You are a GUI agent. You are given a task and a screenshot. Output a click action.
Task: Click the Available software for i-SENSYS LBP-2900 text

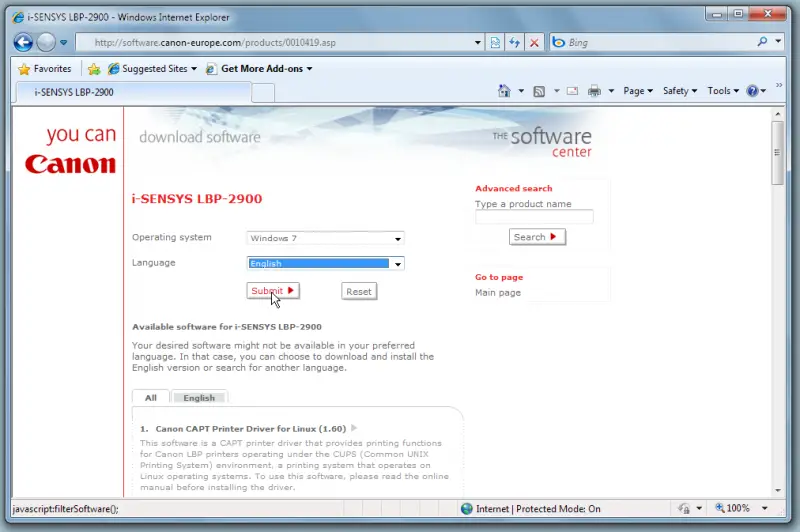pyautogui.click(x=227, y=327)
